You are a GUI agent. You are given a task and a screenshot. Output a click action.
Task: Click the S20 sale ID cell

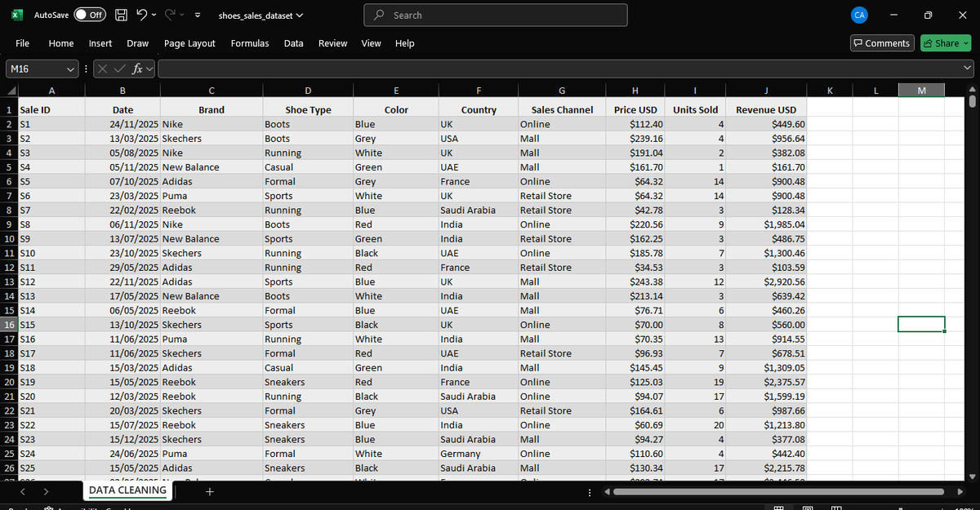[x=51, y=397]
